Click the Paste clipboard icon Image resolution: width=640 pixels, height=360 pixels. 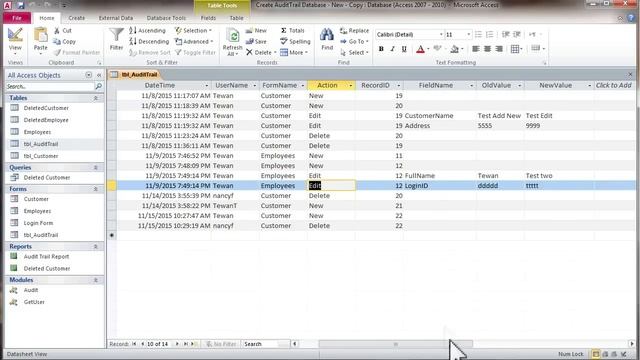[40, 36]
